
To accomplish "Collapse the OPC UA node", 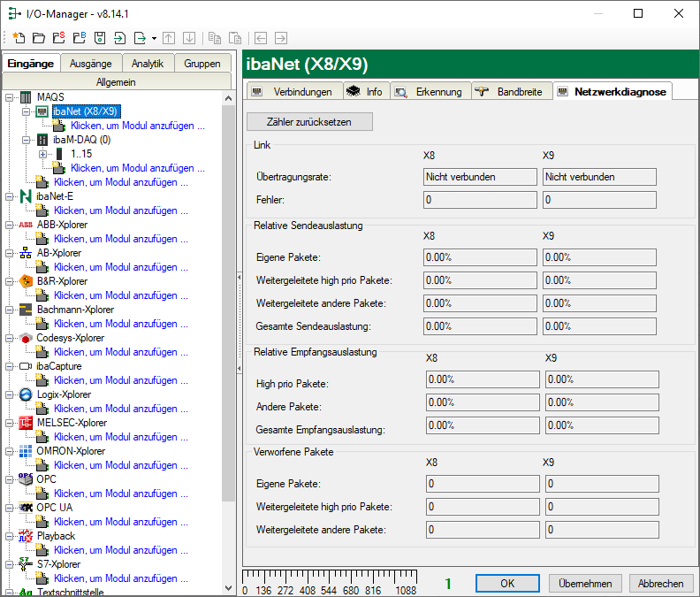I will pos(9,508).
